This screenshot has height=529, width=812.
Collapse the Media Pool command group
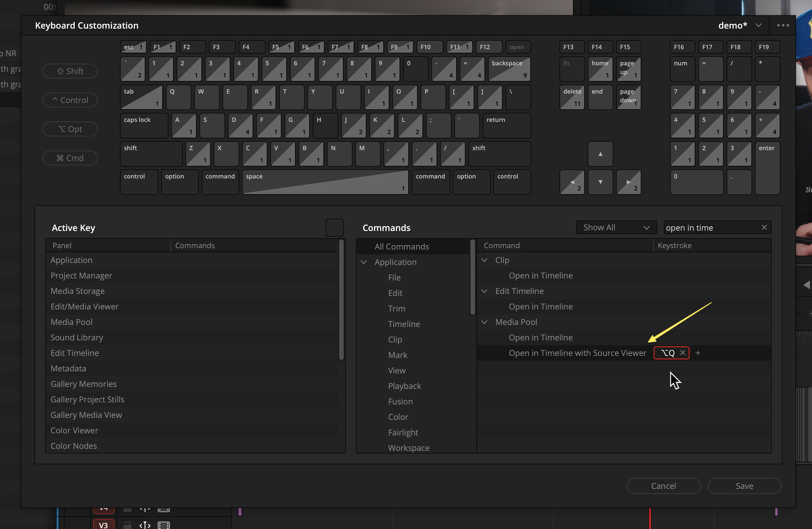(484, 322)
